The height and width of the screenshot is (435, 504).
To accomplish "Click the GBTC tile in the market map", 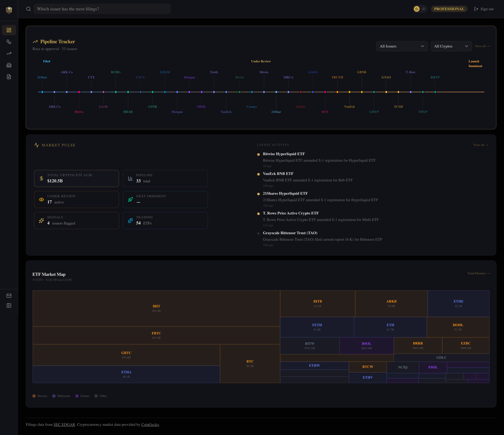I will click(x=126, y=355).
